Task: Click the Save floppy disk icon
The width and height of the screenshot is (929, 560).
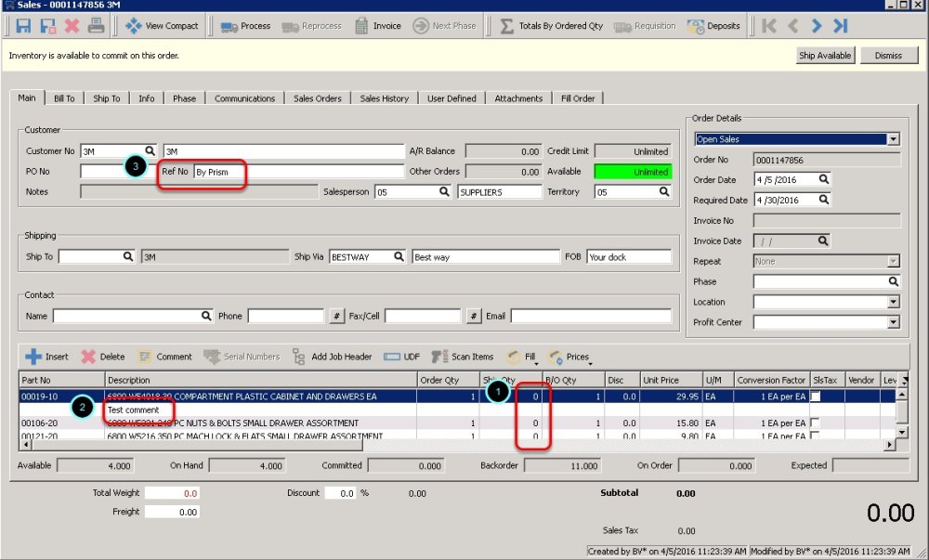Action: pos(24,26)
